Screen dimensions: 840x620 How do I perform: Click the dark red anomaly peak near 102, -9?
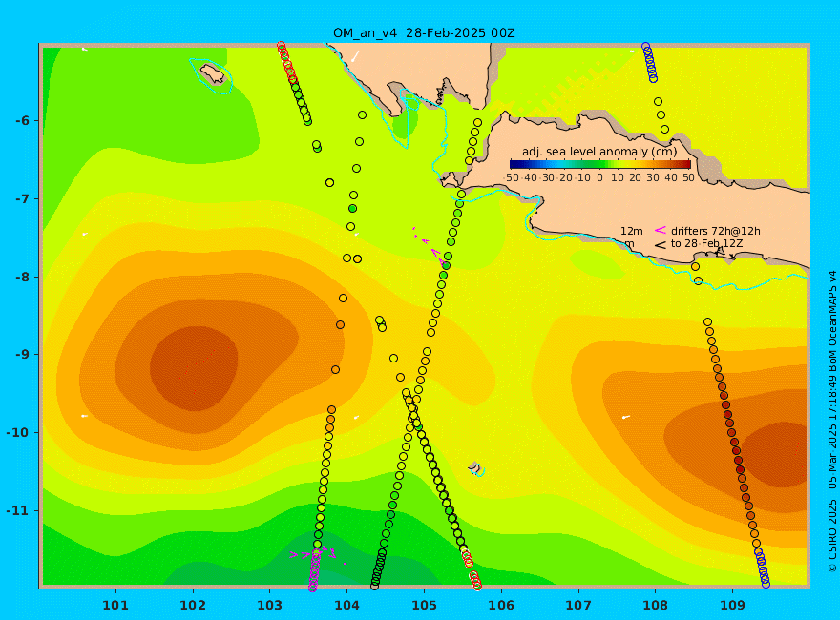194,368
